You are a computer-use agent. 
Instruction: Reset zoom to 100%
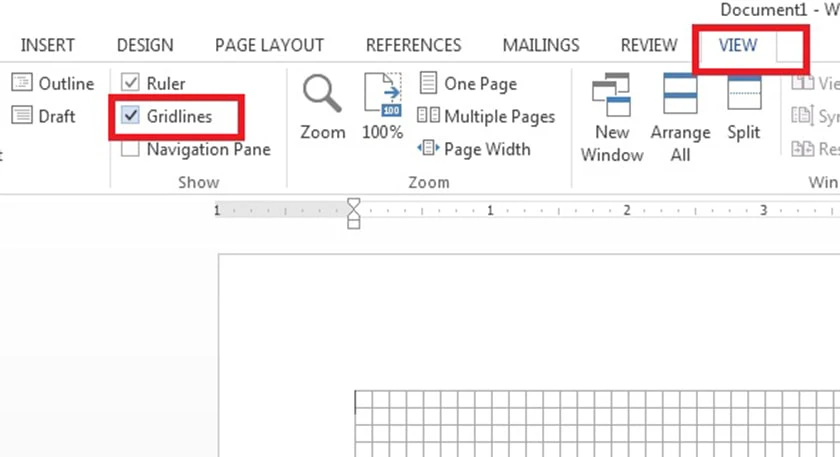pyautogui.click(x=382, y=107)
